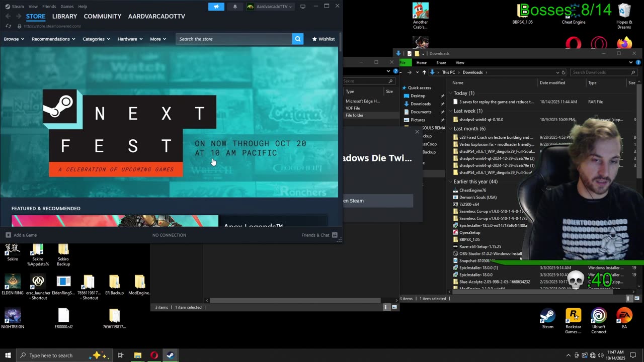Screen dimensions: 644x362
Task: Collapse the Last week (1) group
Action: (x=450, y=111)
